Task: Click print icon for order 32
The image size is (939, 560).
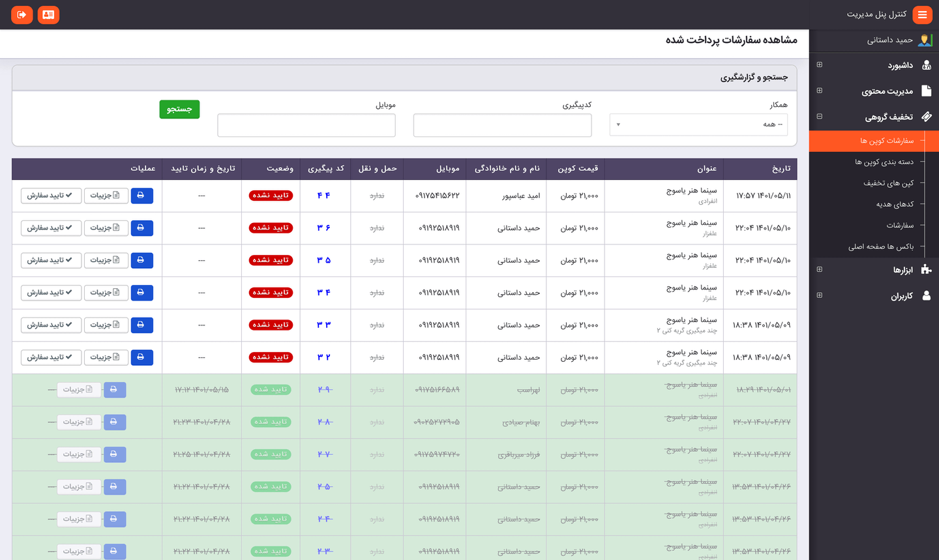Action: (x=142, y=357)
